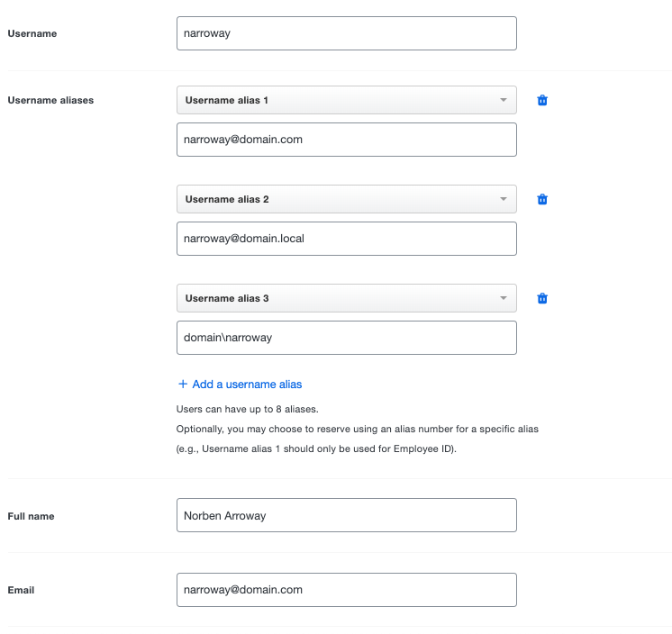The image size is (672, 634).
Task: Remove Username alias 3 via trash icon
Action: pos(542,298)
